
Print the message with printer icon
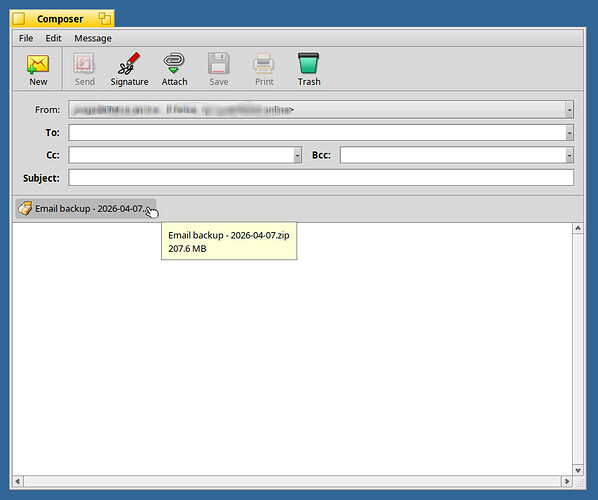264,69
